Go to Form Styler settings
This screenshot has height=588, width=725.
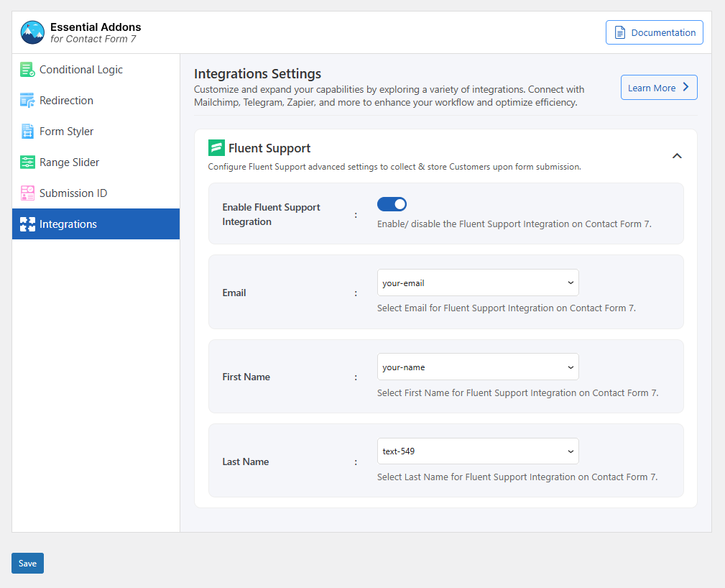point(96,132)
